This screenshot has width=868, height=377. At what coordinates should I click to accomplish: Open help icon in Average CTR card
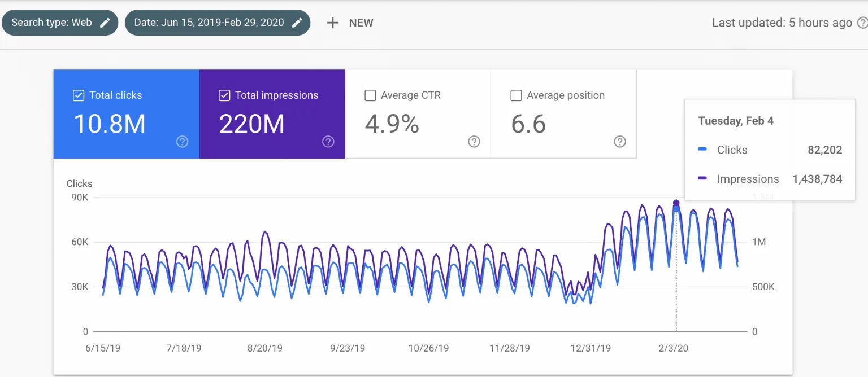click(x=474, y=142)
